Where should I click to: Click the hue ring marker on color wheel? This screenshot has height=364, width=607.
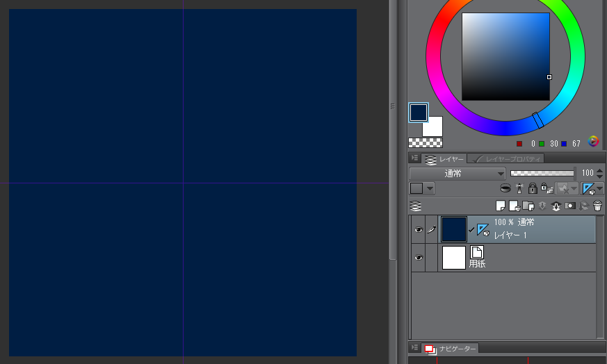click(x=538, y=120)
